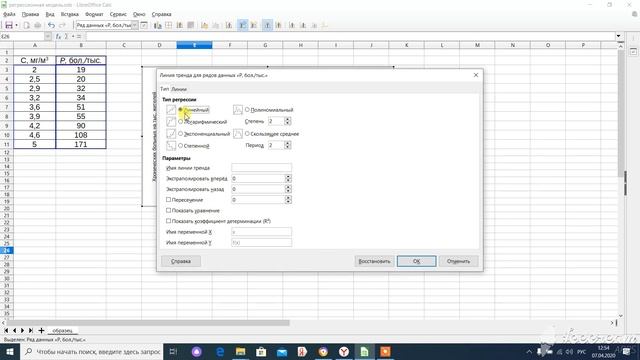Open the Вставка menu
The image size is (640, 360).
(x=69, y=14)
